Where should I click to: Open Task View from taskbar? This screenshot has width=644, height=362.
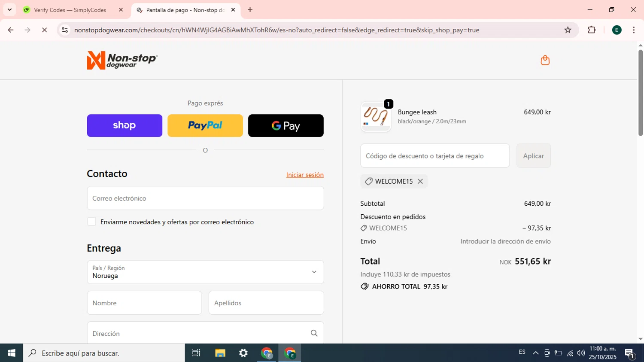[196, 353]
